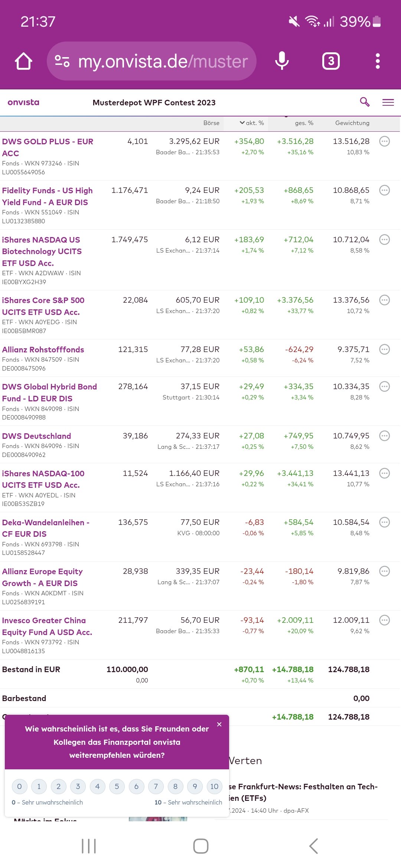This screenshot has height=868, width=401.
Task: Close the recommendation survey popup
Action: (x=219, y=724)
